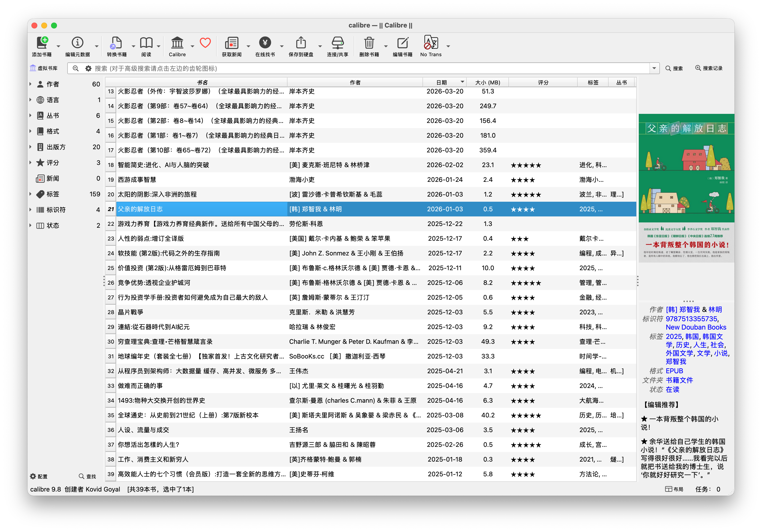The image size is (762, 532).
Task: Click the Find (查找) button in tag browser
Action: point(87,476)
